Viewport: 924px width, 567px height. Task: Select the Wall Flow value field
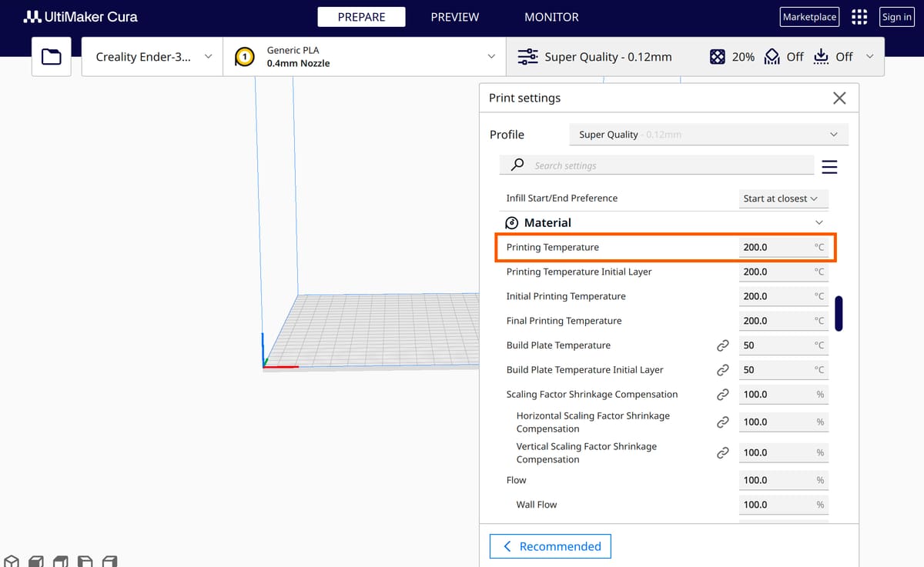[783, 505]
